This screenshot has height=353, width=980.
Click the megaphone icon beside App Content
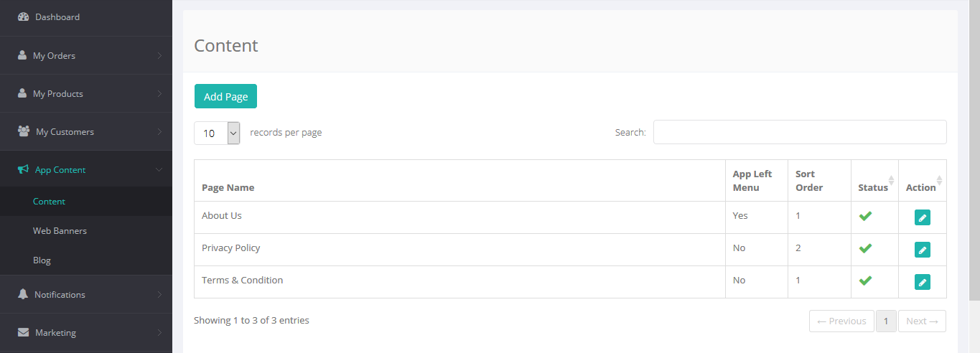[23, 170]
